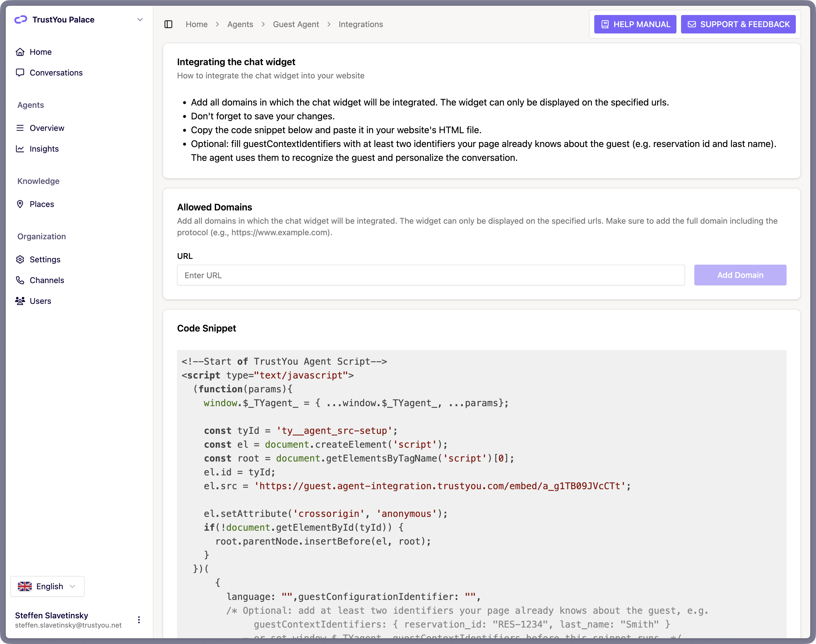Screen dimensions: 816x644
Task: Click the Steffen Slavetinsky user name
Action: pos(52,615)
